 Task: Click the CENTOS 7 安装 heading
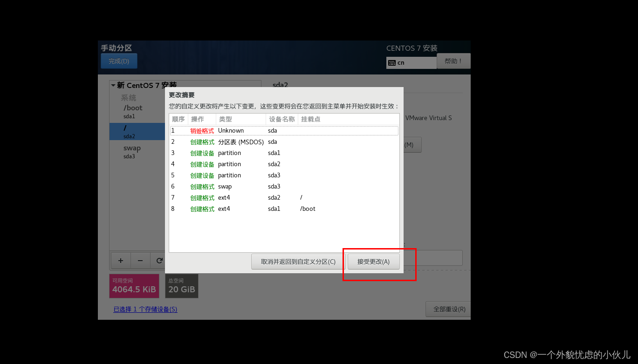tap(412, 48)
